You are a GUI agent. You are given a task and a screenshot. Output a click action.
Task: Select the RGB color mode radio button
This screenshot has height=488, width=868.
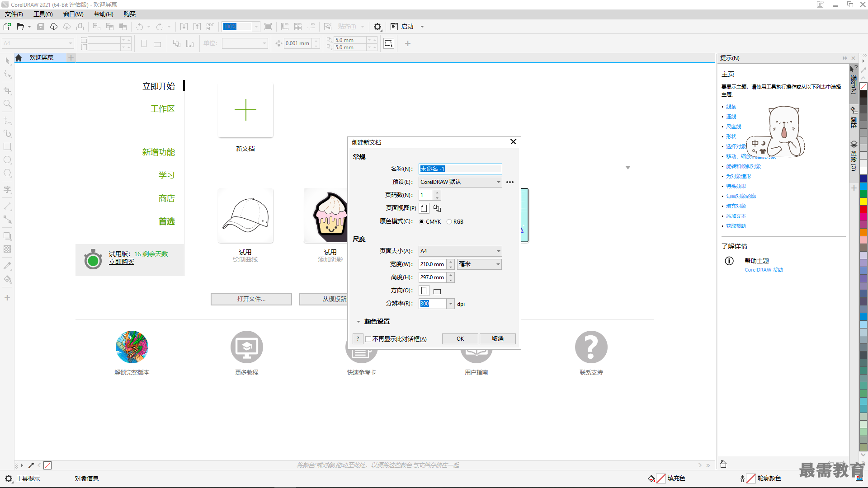tap(449, 222)
